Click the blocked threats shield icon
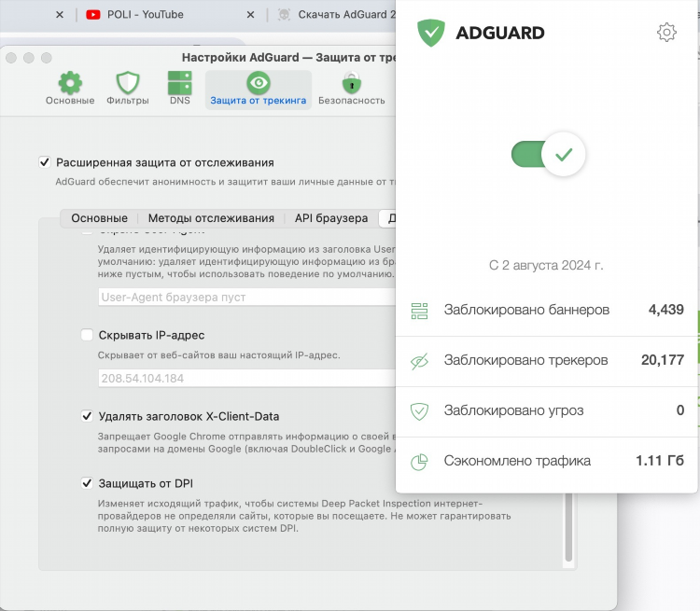This screenshot has height=611, width=700. pos(419,411)
